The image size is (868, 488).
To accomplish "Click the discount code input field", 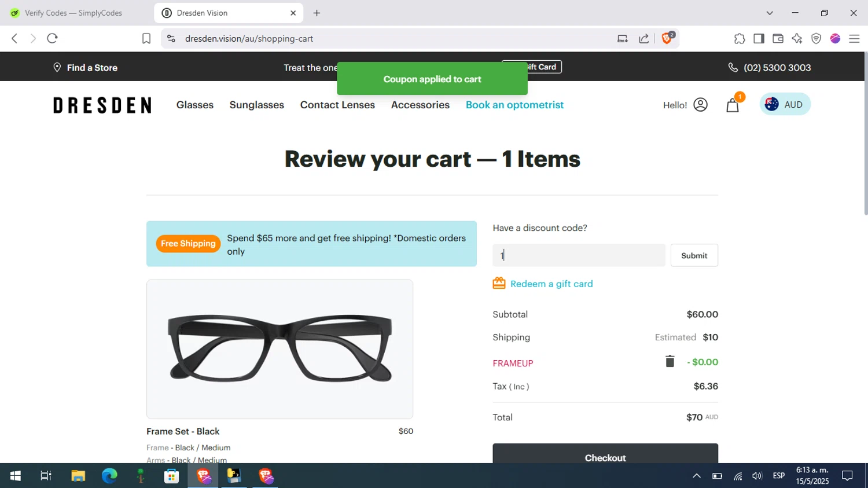I will tap(579, 255).
